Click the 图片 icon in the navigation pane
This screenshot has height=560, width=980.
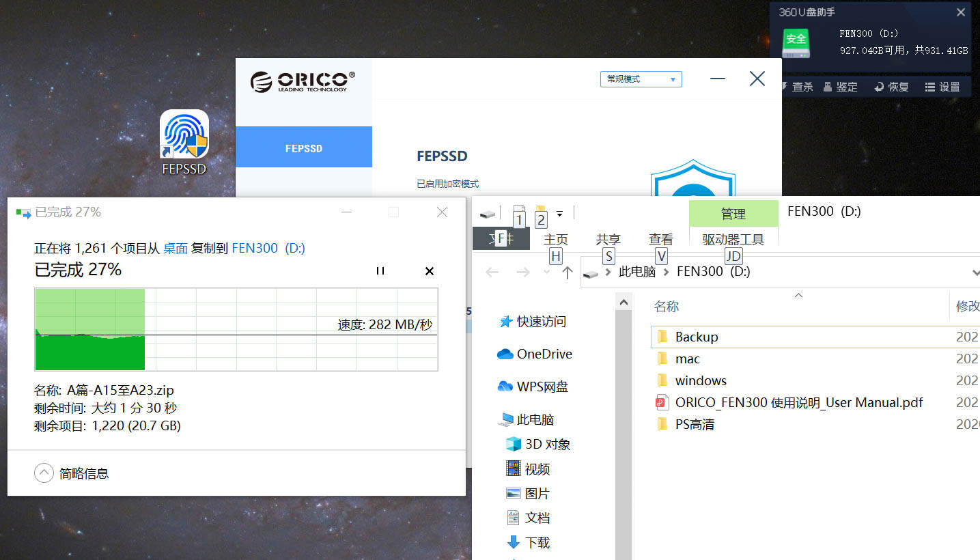(x=513, y=493)
